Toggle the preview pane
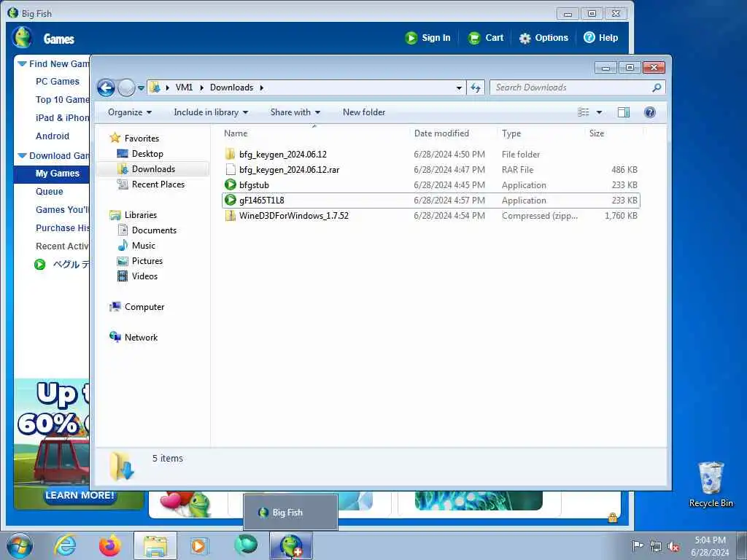Screen dimensions: 747x560 (x=624, y=112)
